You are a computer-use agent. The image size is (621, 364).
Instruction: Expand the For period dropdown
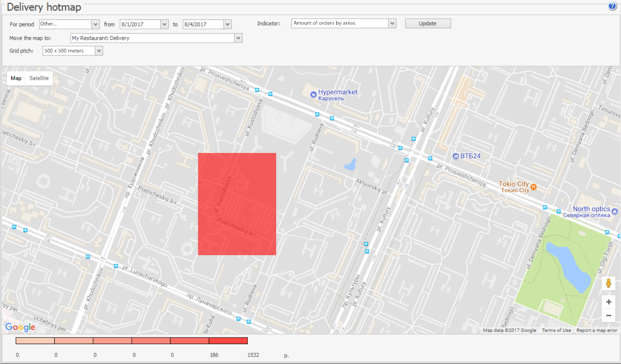[95, 24]
